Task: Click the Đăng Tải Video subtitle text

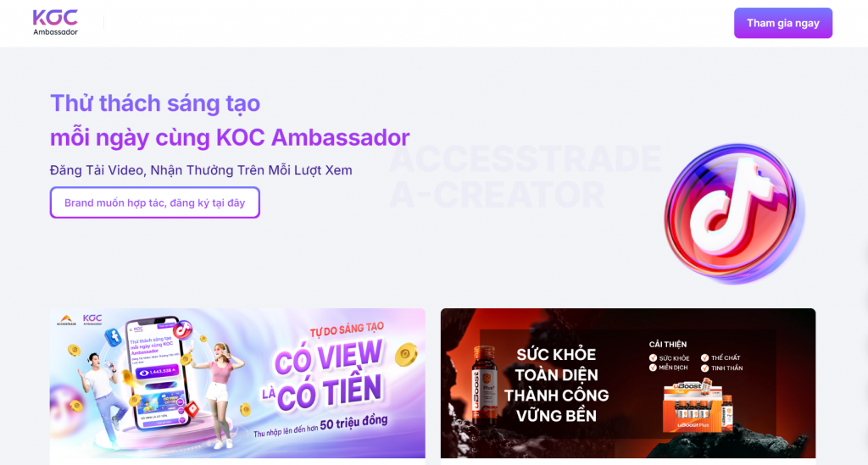Action: [201, 169]
